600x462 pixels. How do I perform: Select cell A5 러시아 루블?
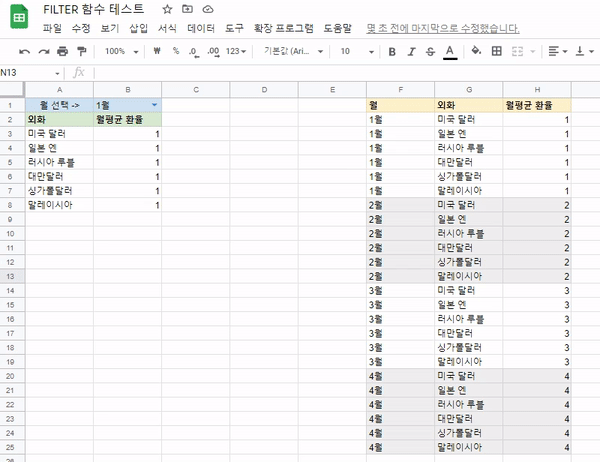click(59, 162)
